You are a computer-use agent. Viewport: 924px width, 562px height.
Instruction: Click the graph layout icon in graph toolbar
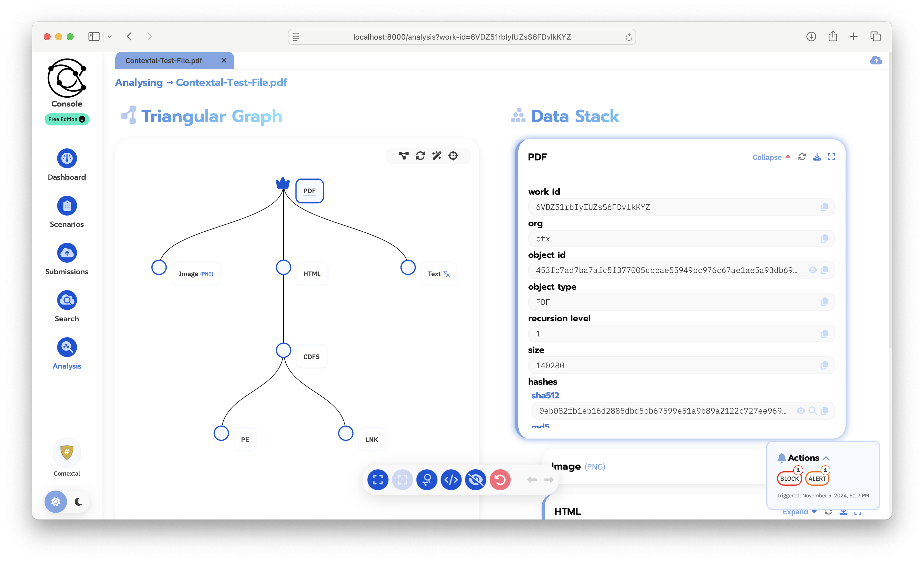(403, 156)
